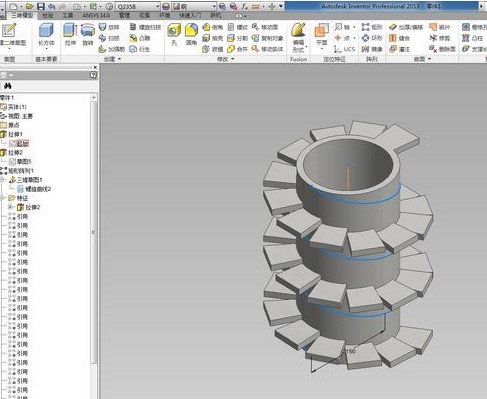Select 草图5 under 拉伸2
Screen dimensions: 487x399
tap(20, 162)
